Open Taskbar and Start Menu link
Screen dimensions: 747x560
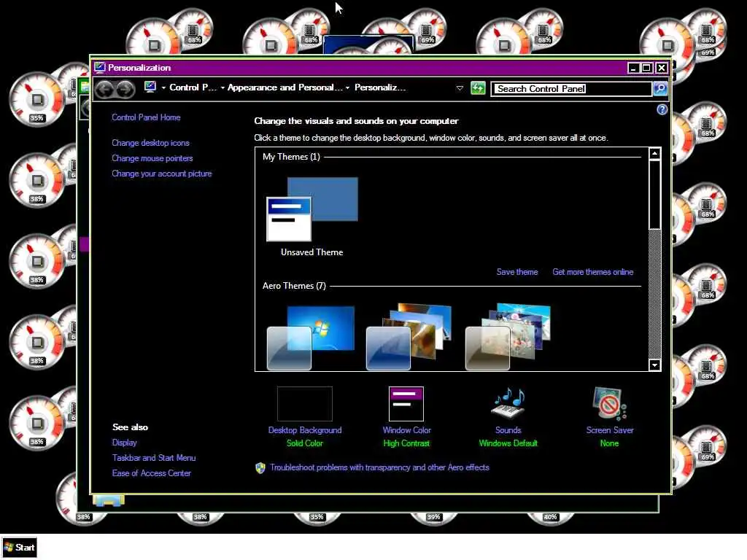tap(154, 458)
